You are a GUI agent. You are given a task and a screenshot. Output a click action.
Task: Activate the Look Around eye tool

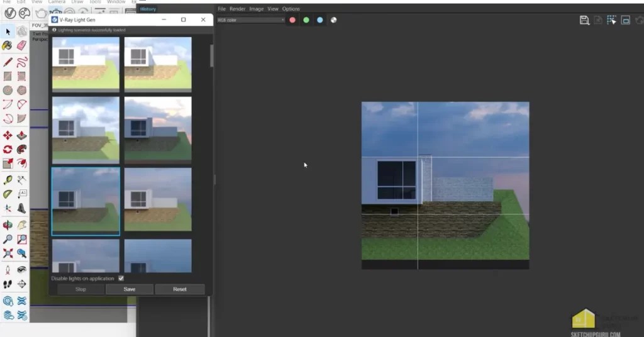point(22,270)
